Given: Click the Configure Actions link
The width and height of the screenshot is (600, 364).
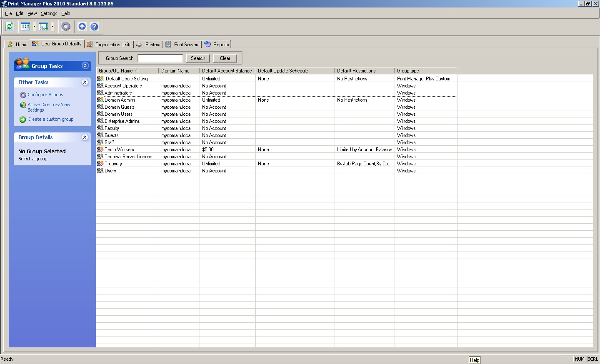Looking at the screenshot, I should tap(45, 95).
